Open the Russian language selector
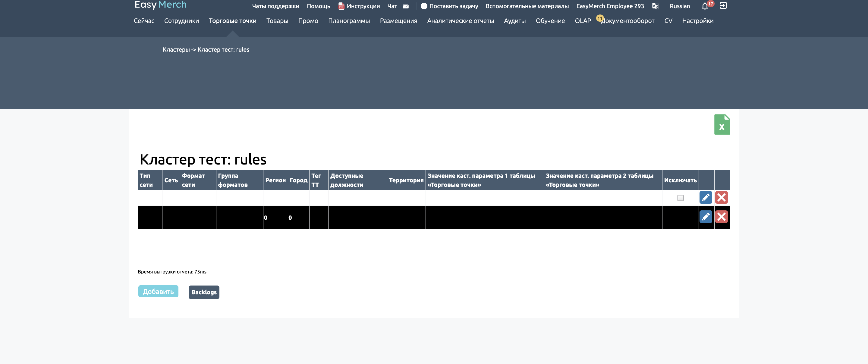 pyautogui.click(x=680, y=6)
